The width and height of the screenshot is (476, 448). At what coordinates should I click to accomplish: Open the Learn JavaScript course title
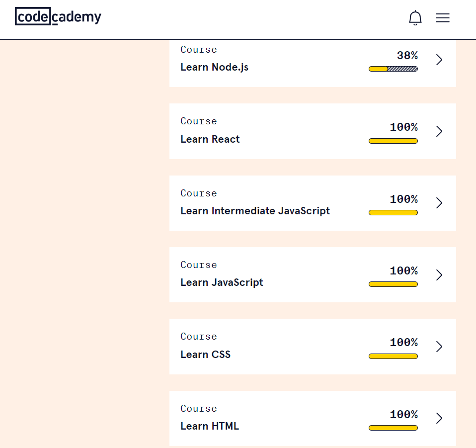coord(222,282)
